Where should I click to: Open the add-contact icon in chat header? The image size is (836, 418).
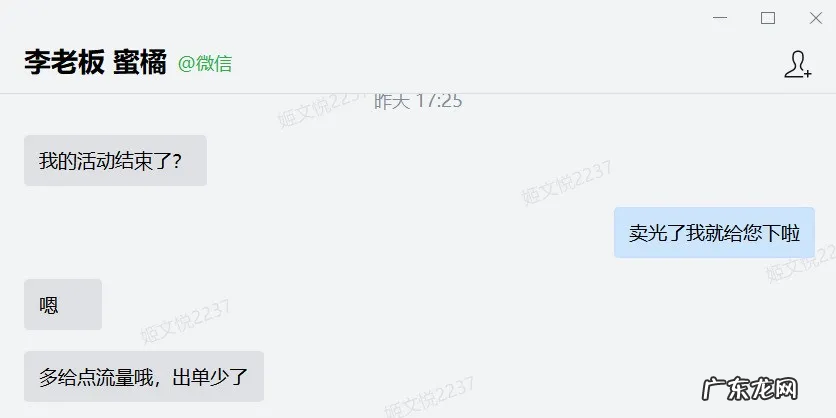[x=798, y=65]
